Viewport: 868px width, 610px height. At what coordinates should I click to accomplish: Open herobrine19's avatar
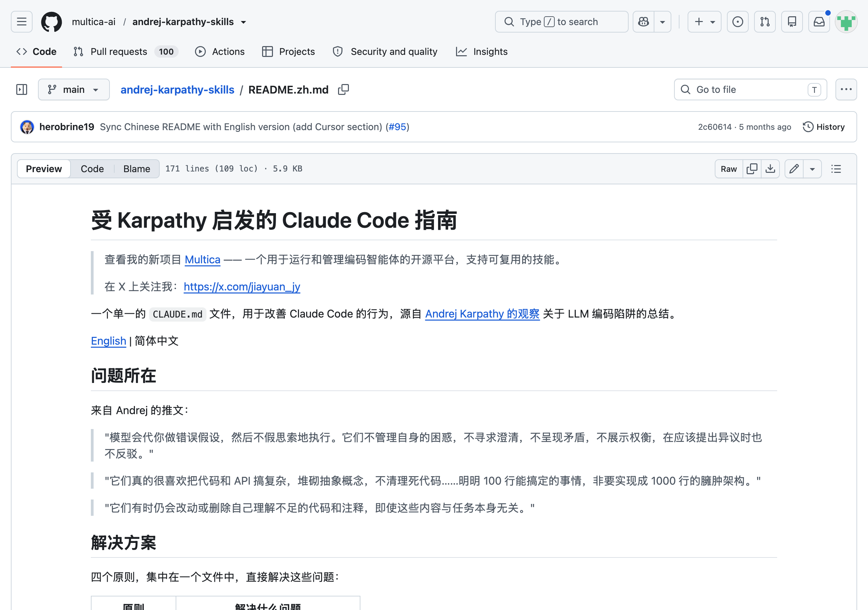(27, 127)
